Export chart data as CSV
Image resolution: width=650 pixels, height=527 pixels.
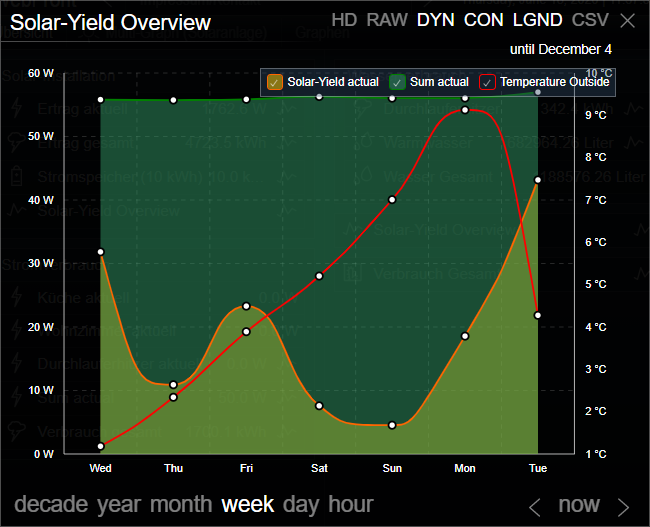[589, 20]
